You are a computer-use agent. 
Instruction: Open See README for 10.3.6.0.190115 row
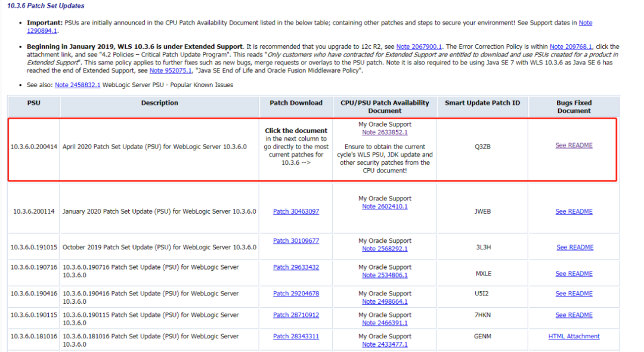(574, 315)
